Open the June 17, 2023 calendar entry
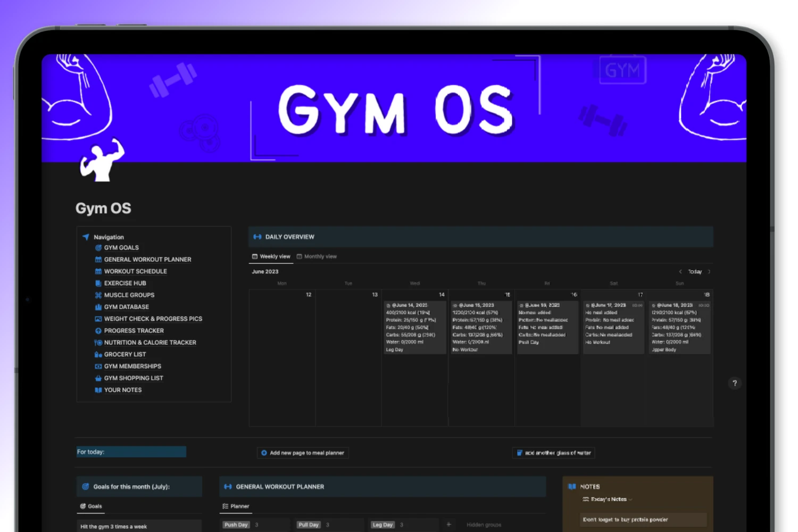Screen dimensions: 798x532 point(614,327)
